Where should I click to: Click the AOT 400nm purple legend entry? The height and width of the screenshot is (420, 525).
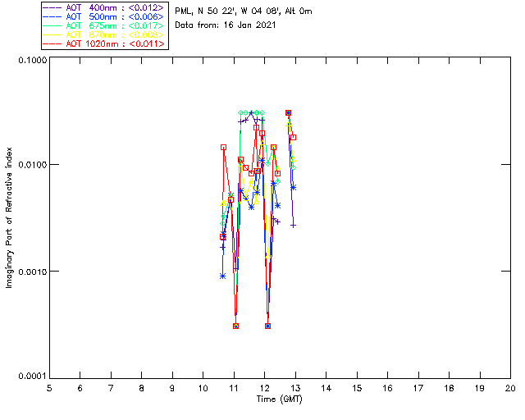(x=104, y=7)
